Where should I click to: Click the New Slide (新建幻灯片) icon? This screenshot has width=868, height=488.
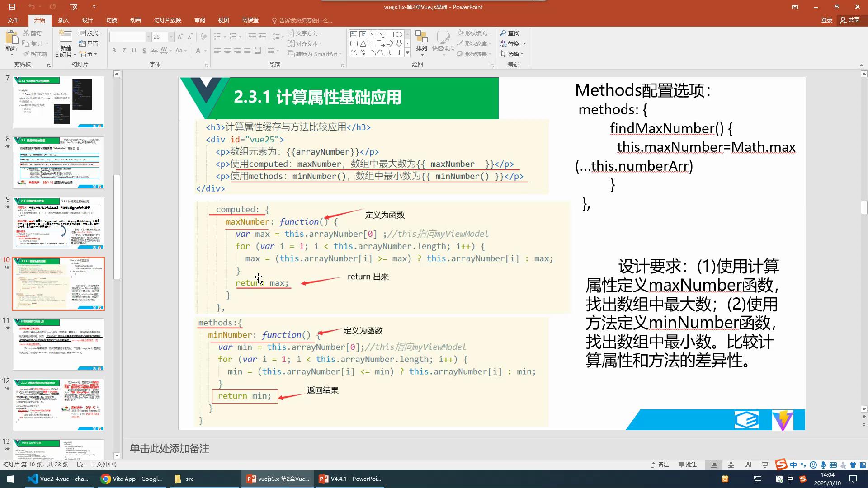pyautogui.click(x=66, y=38)
